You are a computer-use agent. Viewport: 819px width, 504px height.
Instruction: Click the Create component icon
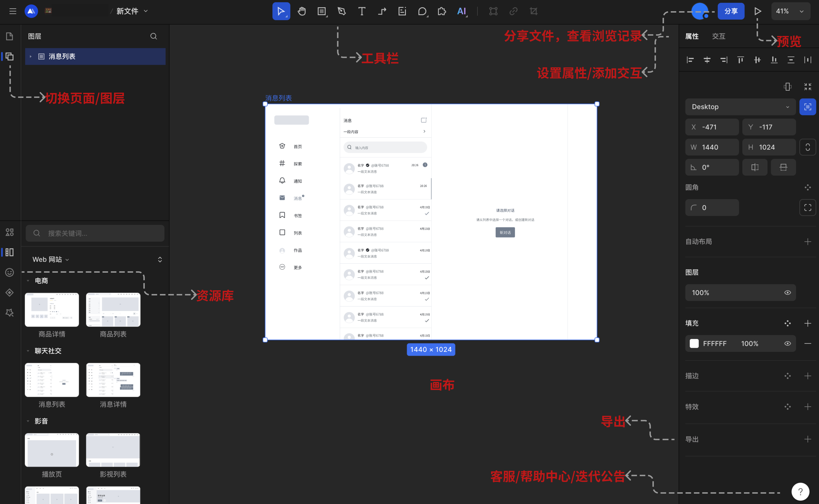pyautogui.click(x=493, y=11)
